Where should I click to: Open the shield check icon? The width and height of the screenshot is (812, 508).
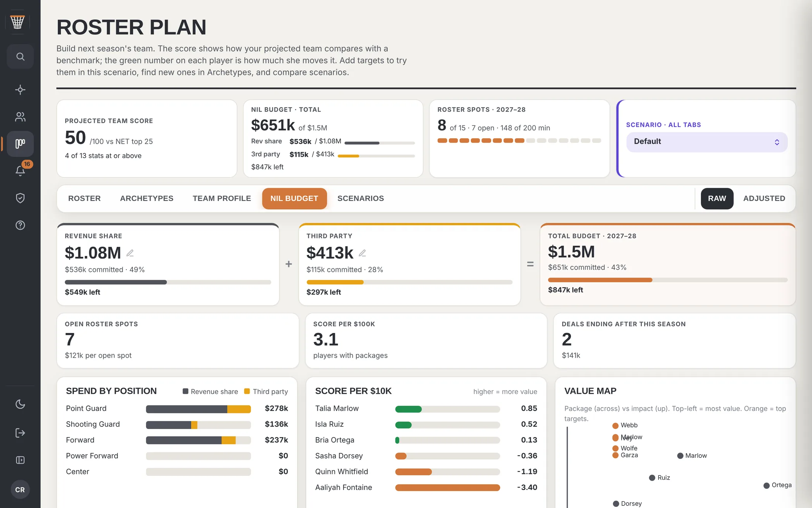(20, 198)
